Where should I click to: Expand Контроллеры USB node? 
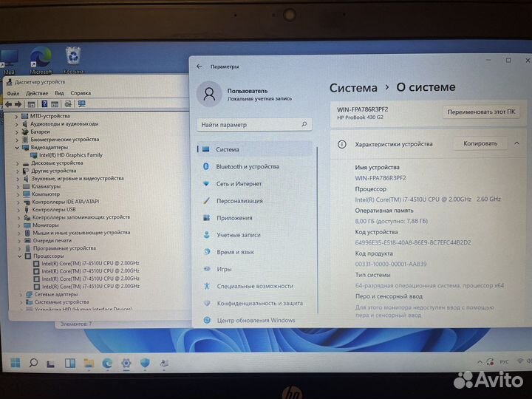click(x=18, y=210)
